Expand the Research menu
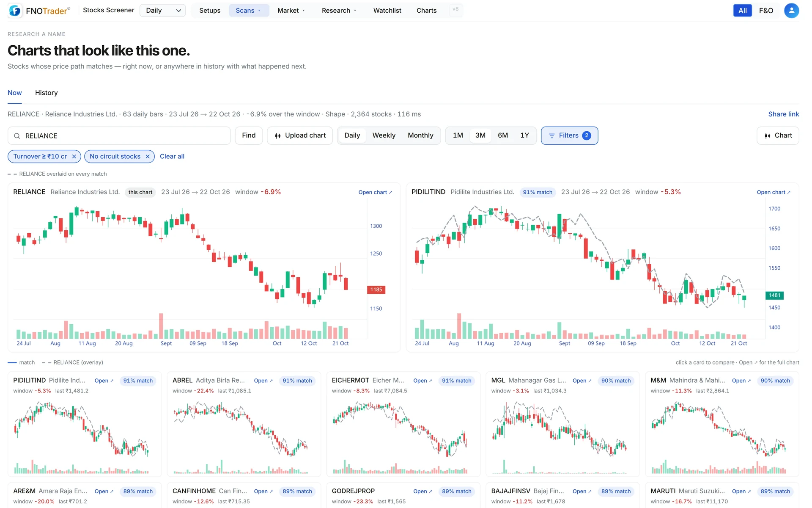 click(x=339, y=11)
